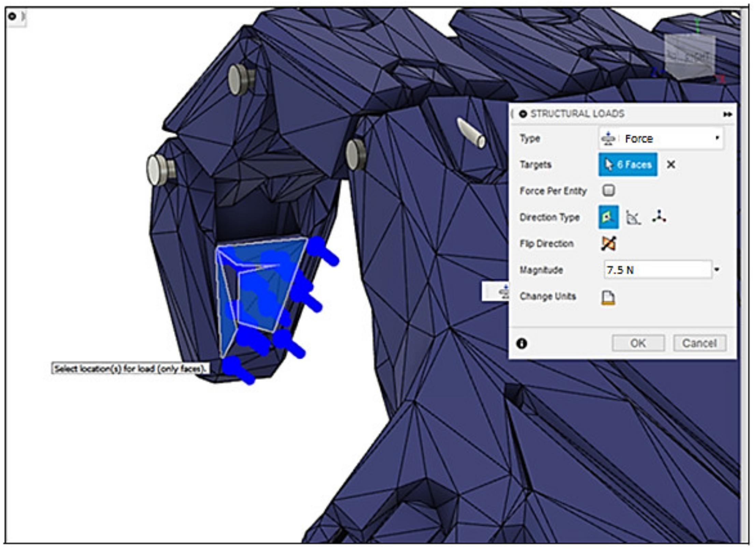Select the Normal direction type icon
Viewport: 756px width, 551px height.
pyautogui.click(x=608, y=217)
